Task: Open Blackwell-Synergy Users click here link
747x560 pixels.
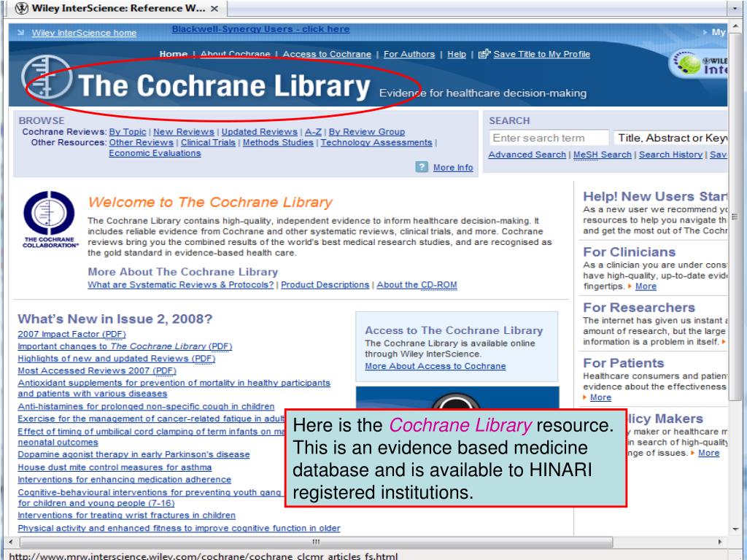Action: pos(260,29)
